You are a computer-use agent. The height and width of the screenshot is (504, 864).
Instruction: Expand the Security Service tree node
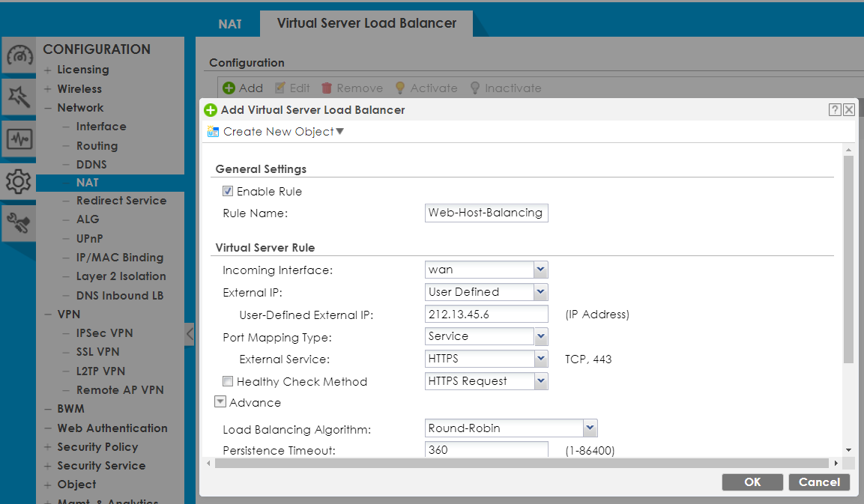tap(47, 466)
